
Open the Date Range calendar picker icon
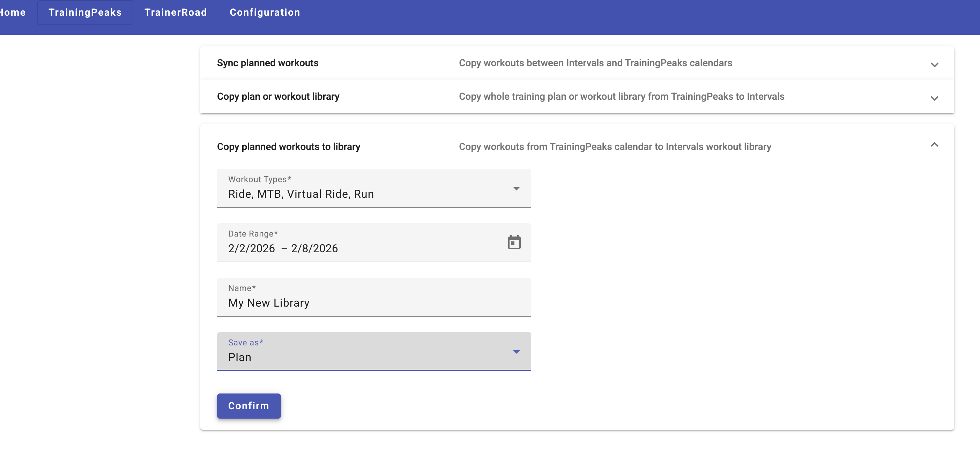[x=514, y=242]
